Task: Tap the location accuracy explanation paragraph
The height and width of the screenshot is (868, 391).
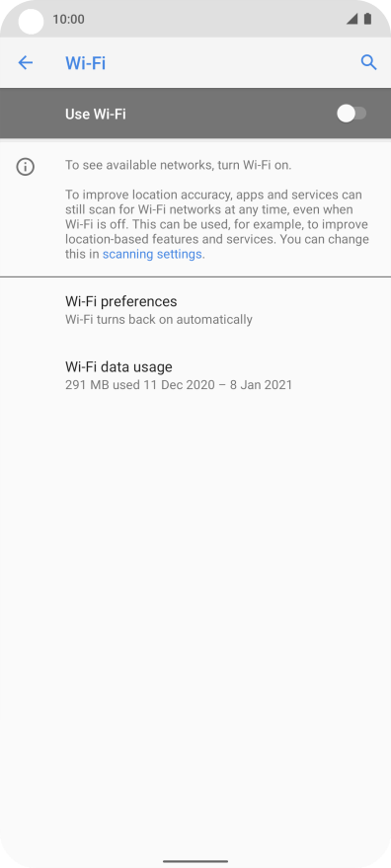Action: pyautogui.click(x=217, y=225)
